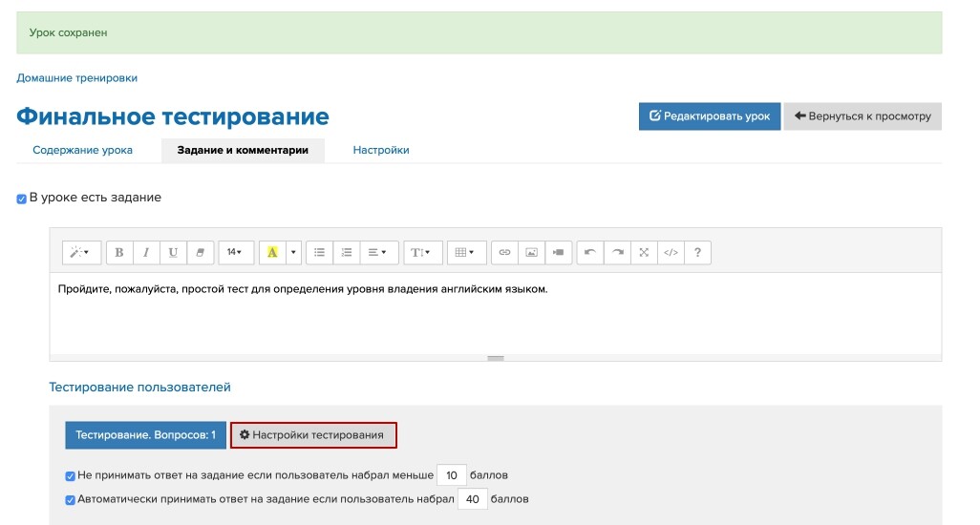Open the 'Содержание урока' tab
This screenshot has height=525, width=980.
click(82, 150)
